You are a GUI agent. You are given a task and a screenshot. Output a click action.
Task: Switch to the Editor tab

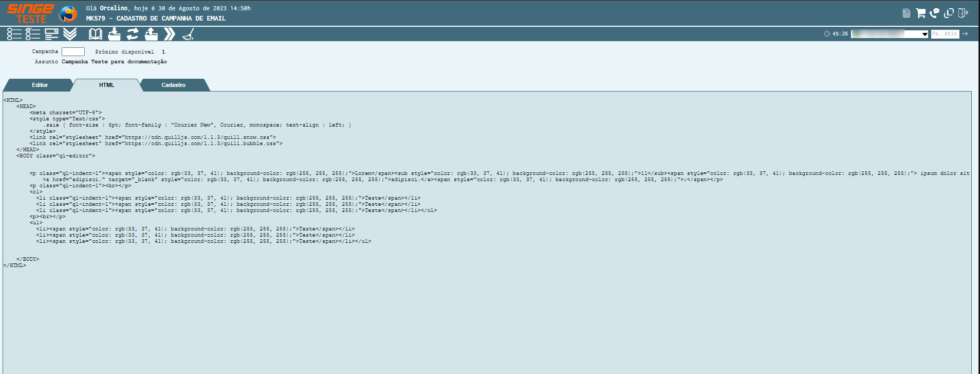40,85
